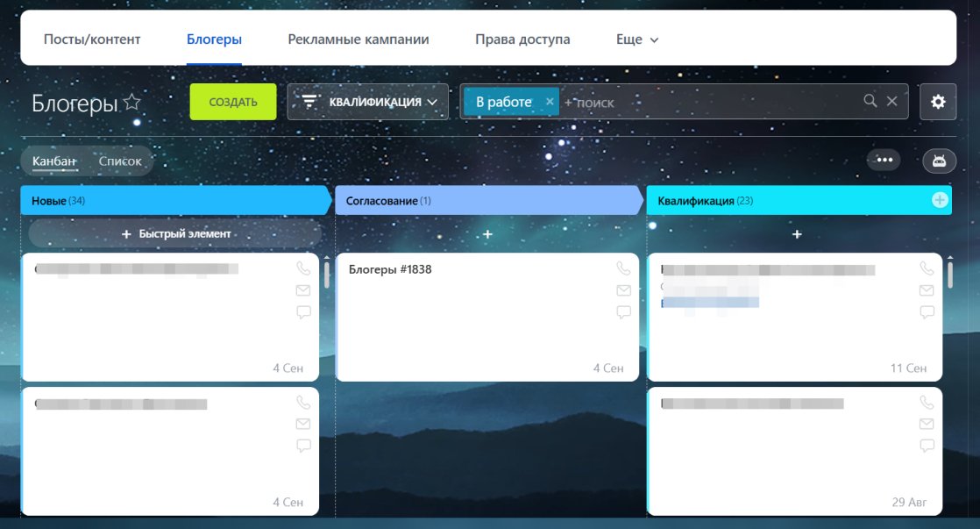Click the green СОЗДАТЬ button
Viewport: 980px width, 529px height.
233,102
